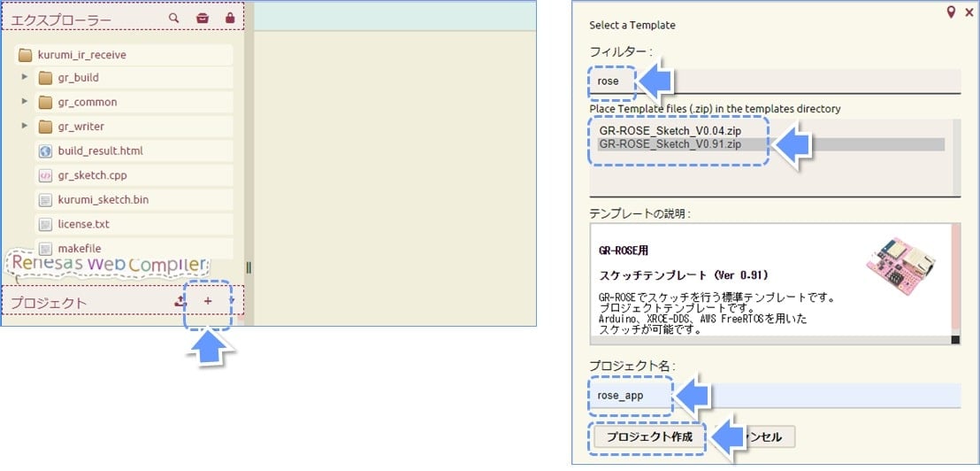The height and width of the screenshot is (471, 980).
Task: Click the template list scrollbar
Action: pos(956,157)
